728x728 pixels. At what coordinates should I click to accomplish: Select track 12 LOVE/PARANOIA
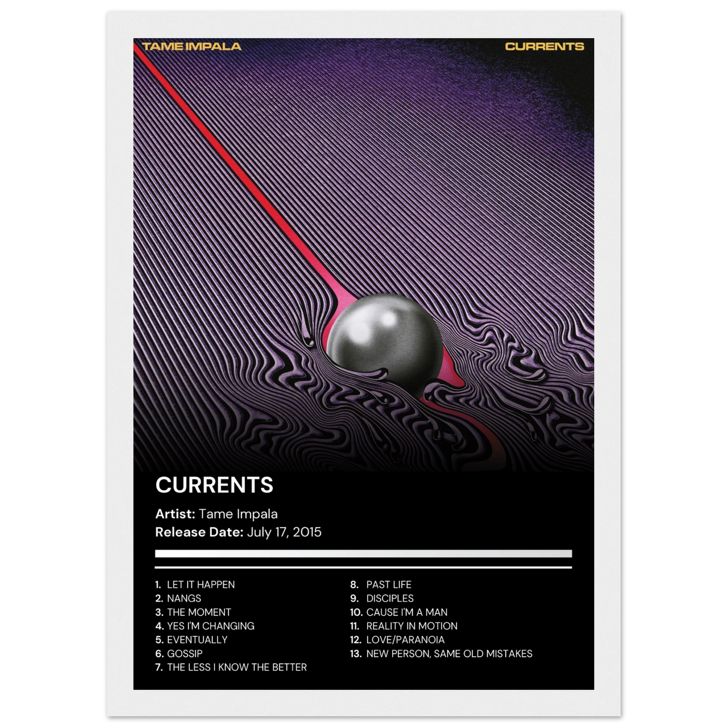tap(405, 640)
